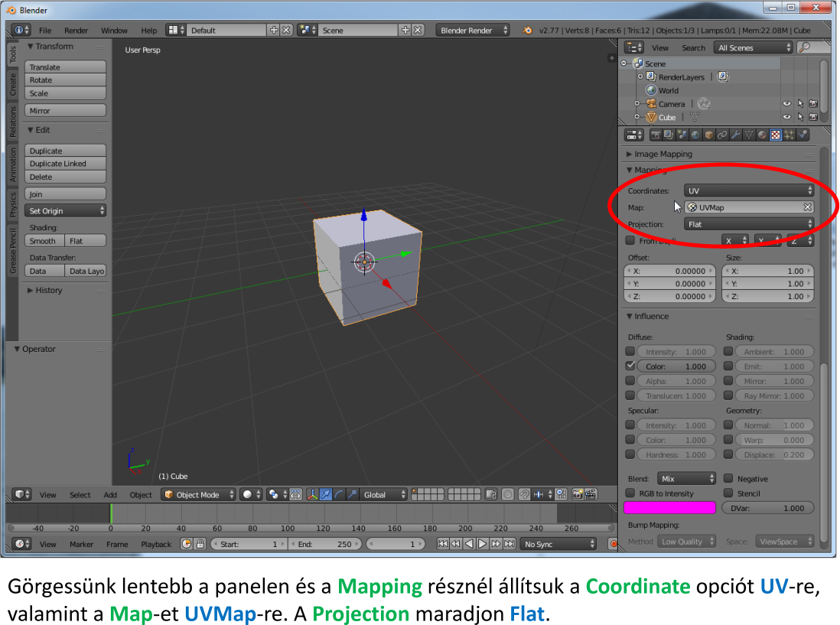The height and width of the screenshot is (625, 840).
Task: Open the File menu
Action: pyautogui.click(x=45, y=31)
